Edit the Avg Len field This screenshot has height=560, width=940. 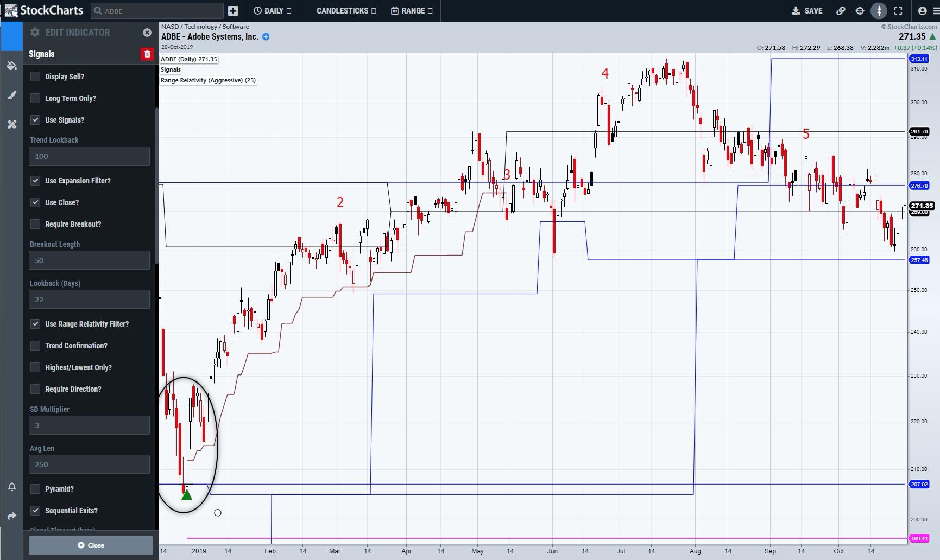[x=89, y=464]
